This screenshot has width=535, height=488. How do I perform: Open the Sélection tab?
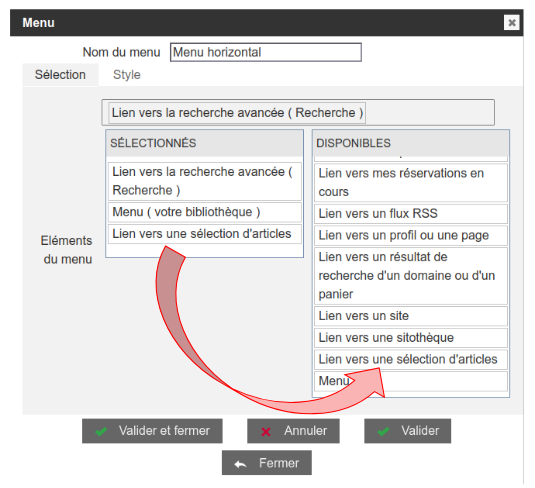coord(60,75)
